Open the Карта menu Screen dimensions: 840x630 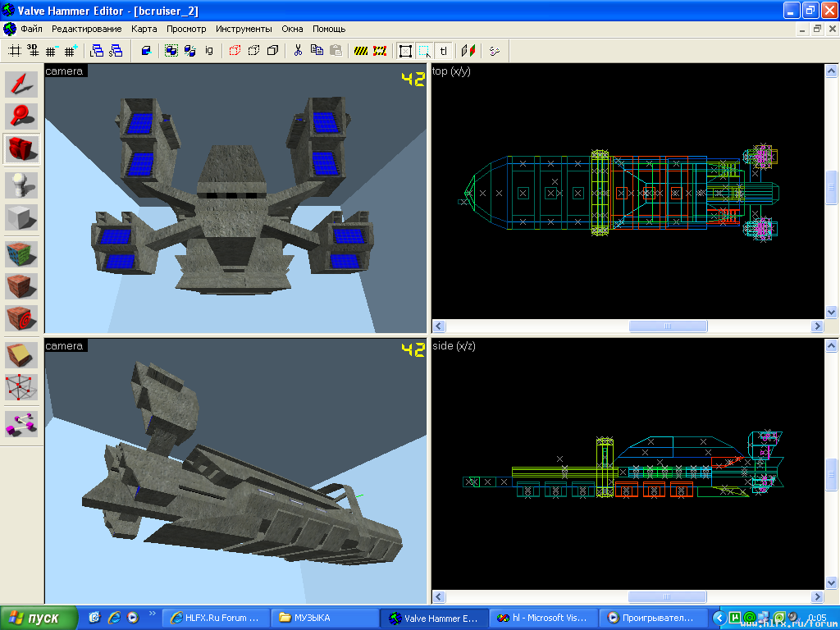(144, 29)
